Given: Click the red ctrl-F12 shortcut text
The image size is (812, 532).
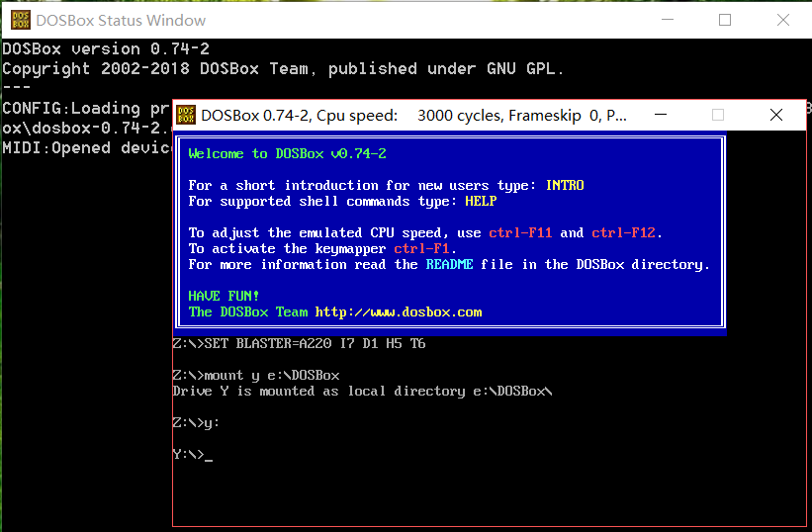Looking at the screenshot, I should tap(623, 233).
